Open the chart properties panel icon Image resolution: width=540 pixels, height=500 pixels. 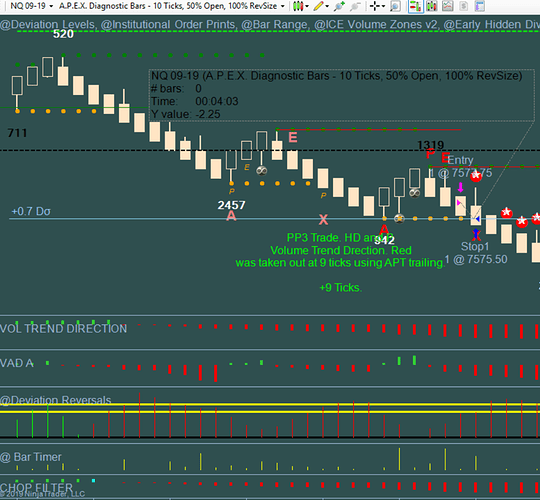point(479,6)
